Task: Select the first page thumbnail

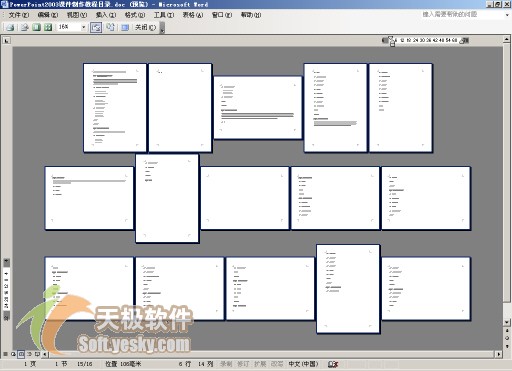Action: coord(115,108)
